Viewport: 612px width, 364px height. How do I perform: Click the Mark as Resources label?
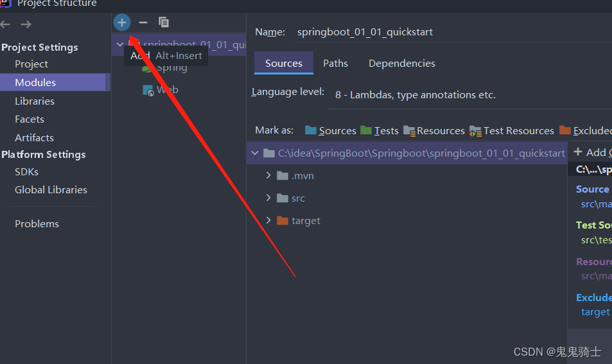(x=441, y=131)
